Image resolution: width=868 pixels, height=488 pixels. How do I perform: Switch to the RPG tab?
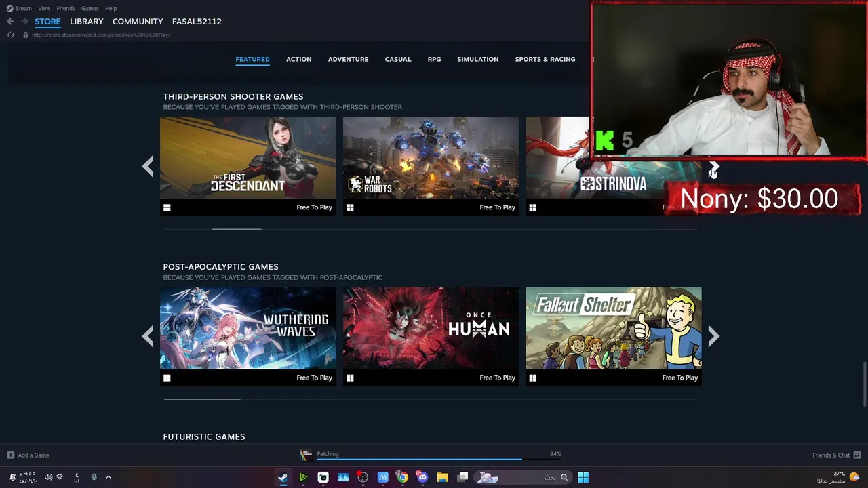(434, 59)
